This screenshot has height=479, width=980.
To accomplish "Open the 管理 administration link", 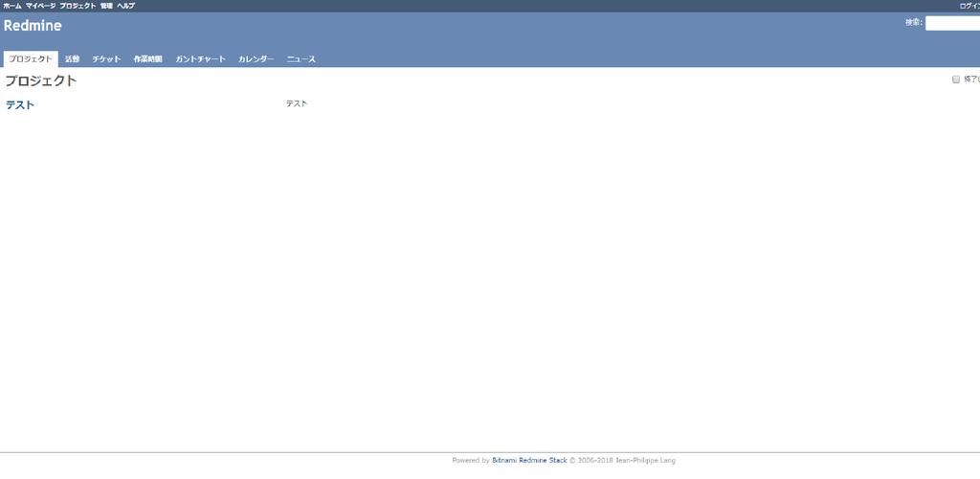I will pyautogui.click(x=106, y=6).
